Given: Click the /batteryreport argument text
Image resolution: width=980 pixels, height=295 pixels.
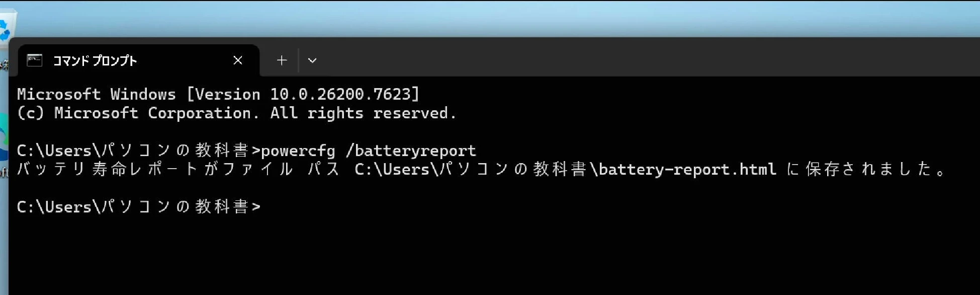Looking at the screenshot, I should (410, 151).
